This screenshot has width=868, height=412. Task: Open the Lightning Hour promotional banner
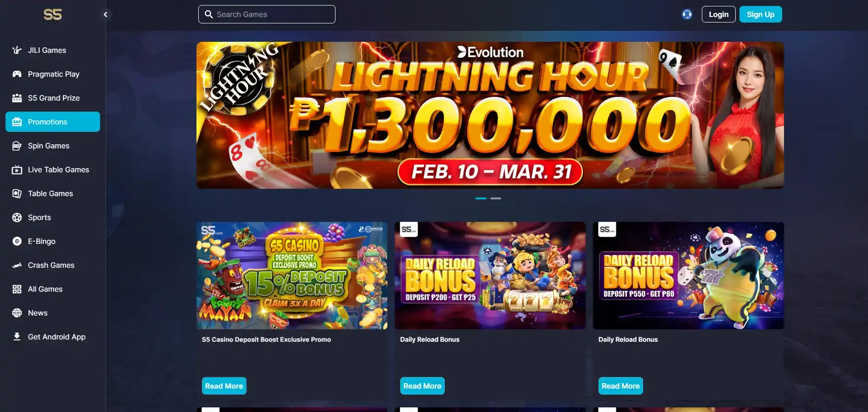(x=490, y=115)
